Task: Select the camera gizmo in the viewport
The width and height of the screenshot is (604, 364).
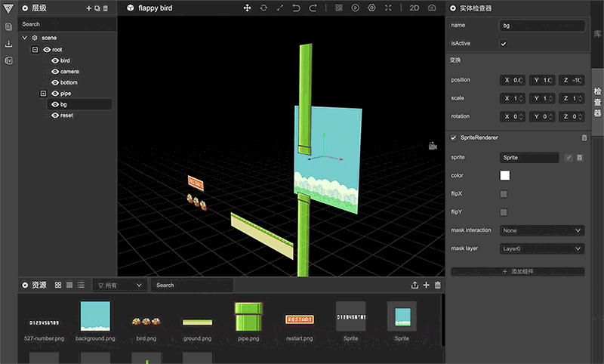Action: coord(433,146)
